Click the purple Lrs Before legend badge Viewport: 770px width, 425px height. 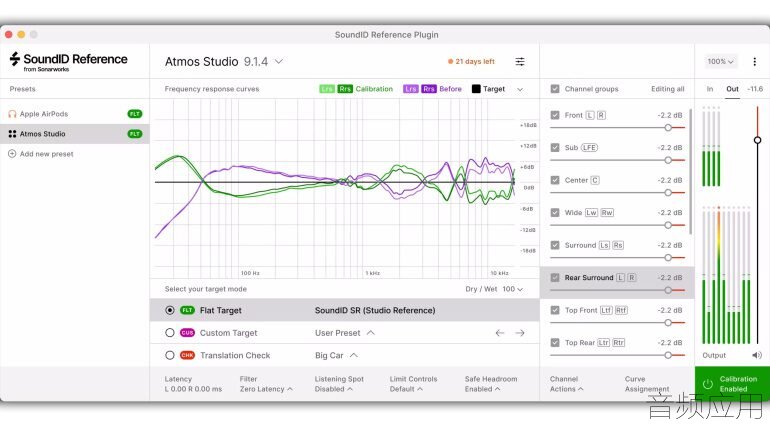coord(411,89)
